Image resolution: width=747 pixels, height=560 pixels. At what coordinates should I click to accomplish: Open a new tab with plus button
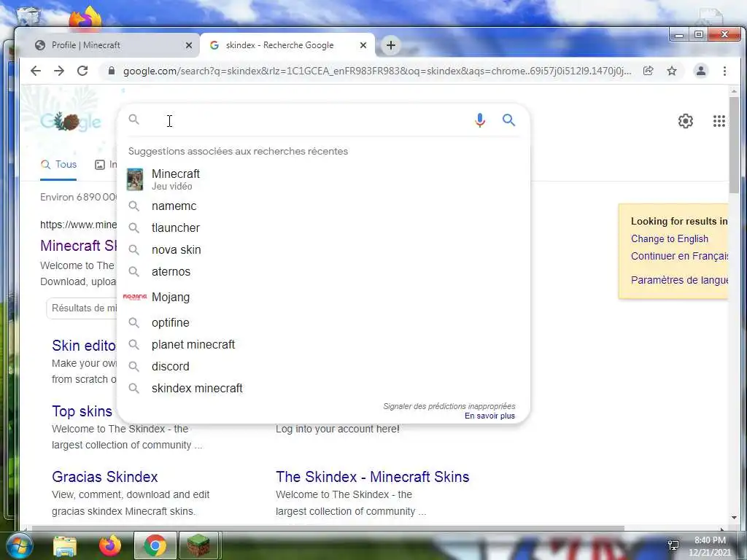pos(391,45)
